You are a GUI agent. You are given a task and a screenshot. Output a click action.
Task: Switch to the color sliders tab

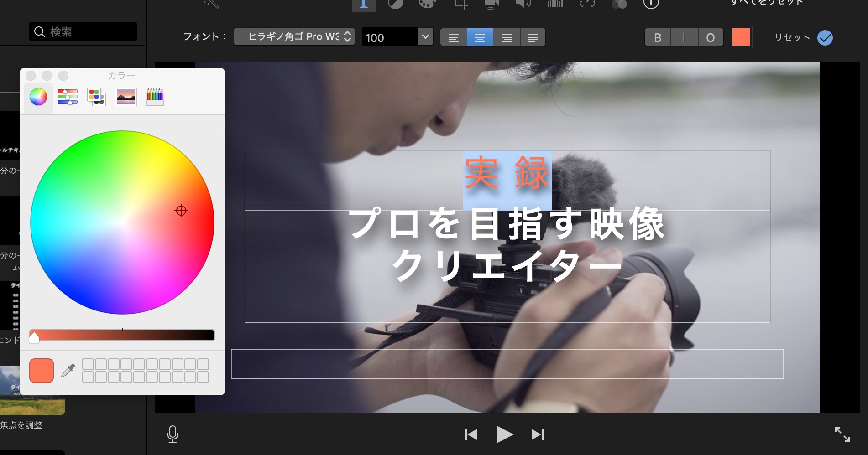68,97
